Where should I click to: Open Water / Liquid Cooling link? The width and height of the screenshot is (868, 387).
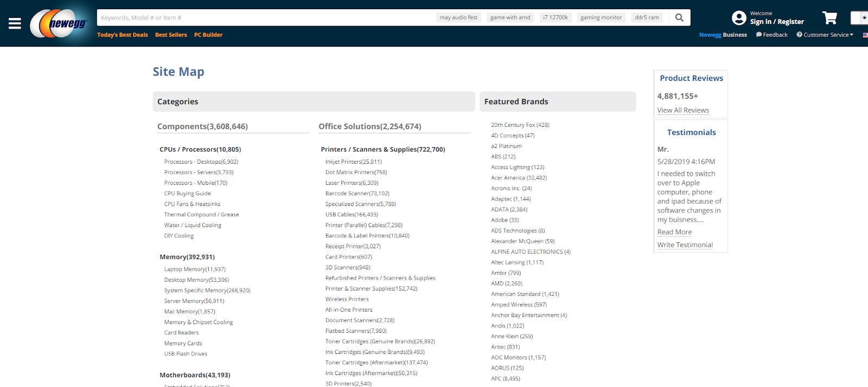click(x=193, y=225)
